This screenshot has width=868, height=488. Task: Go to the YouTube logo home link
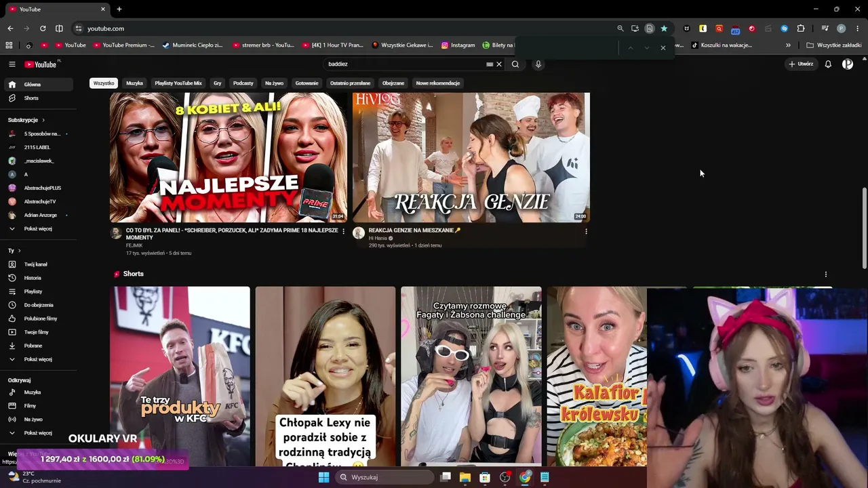tap(41, 64)
